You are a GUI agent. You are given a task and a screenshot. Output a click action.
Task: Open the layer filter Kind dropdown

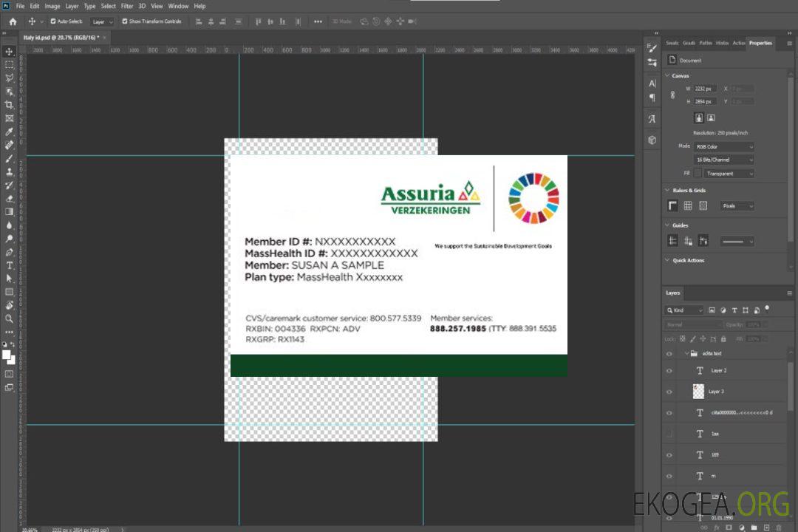684,310
